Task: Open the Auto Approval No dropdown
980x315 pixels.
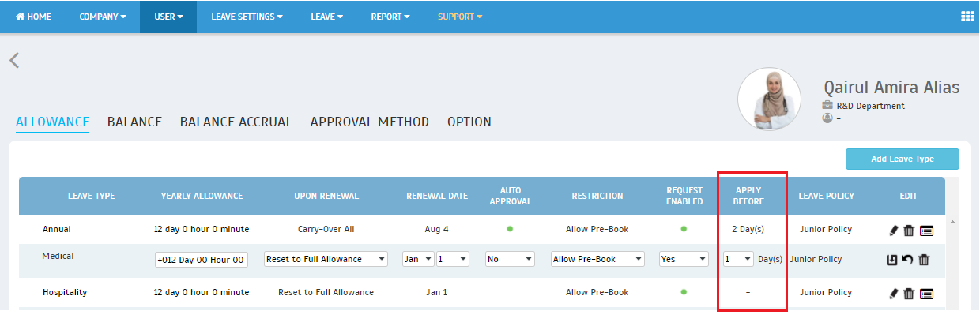Action: pos(511,259)
